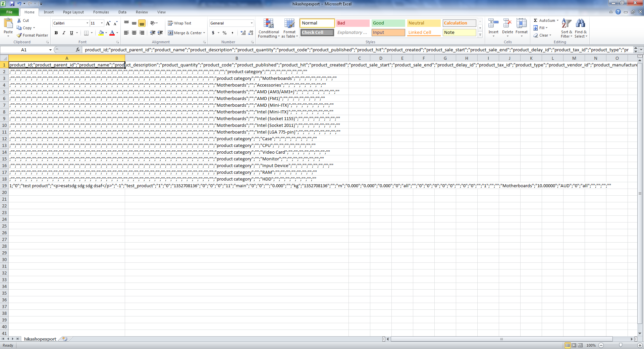This screenshot has width=644, height=349.
Task: Select the hikashopexport sheet tab
Action: click(40, 339)
